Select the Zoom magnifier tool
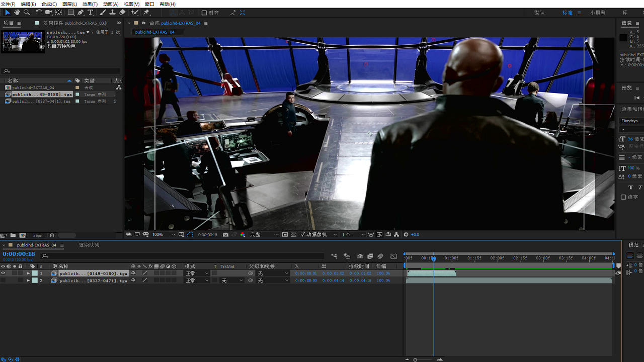Viewport: 644px width, 362px height. [x=27, y=12]
